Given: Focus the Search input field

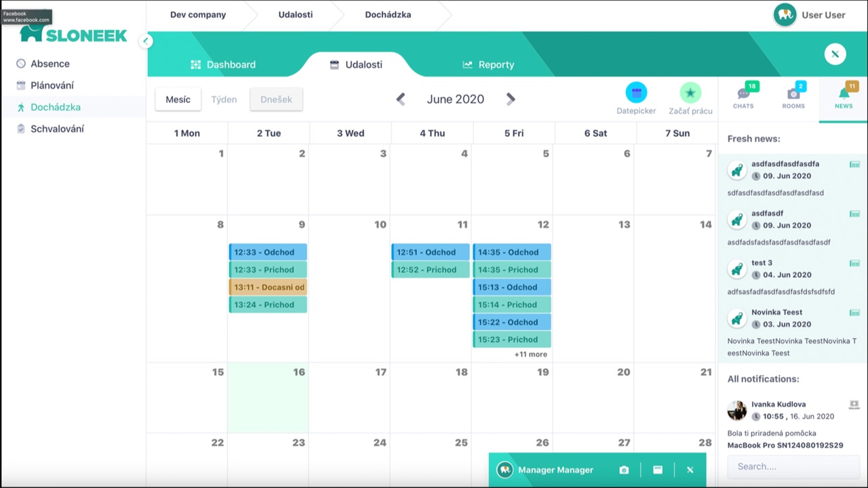Looking at the screenshot, I should (793, 466).
